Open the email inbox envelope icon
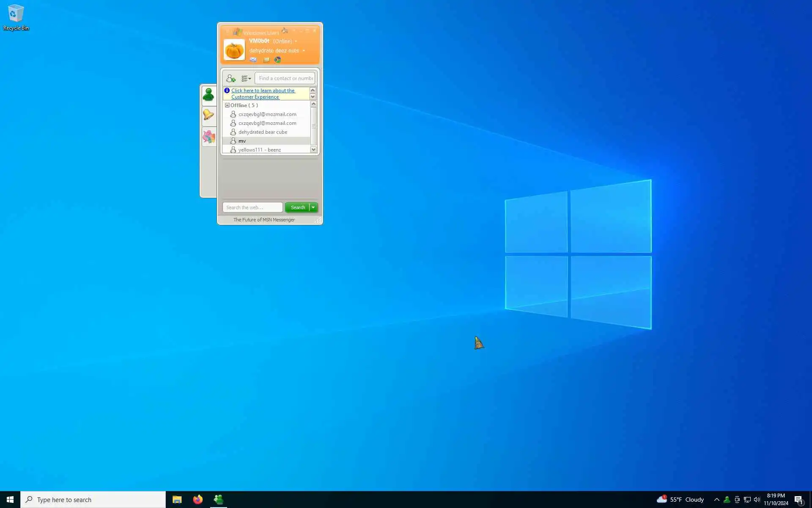 click(x=253, y=60)
